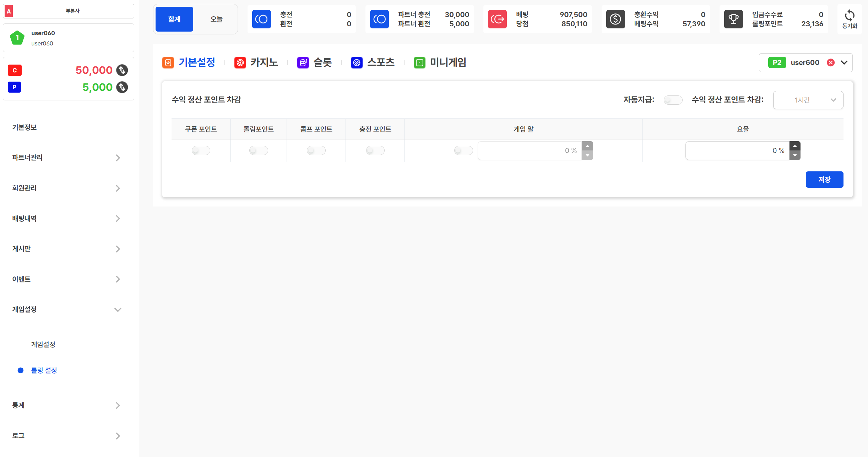Click the swap icon beside 50,000 balance

coord(122,70)
